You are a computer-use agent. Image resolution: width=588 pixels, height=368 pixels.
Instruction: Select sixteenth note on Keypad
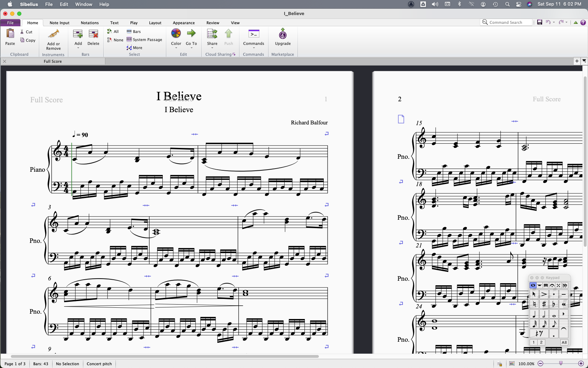pos(544,324)
